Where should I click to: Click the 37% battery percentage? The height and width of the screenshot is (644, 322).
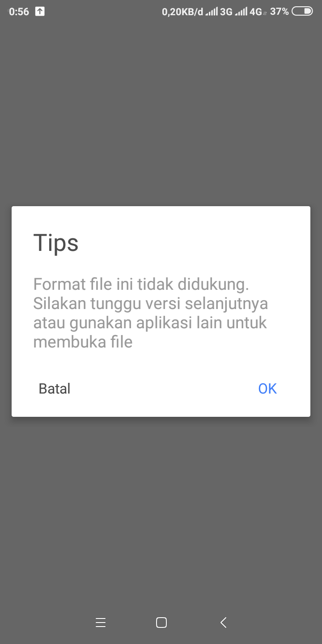coord(280,12)
